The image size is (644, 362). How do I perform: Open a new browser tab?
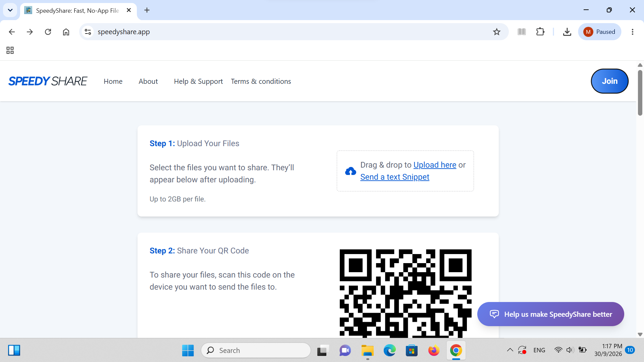click(147, 10)
